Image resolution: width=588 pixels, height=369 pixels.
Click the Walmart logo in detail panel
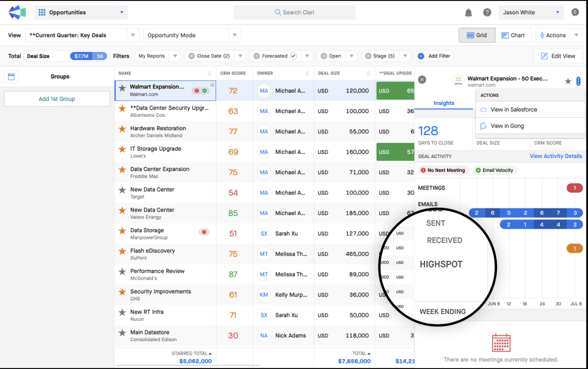point(459,81)
